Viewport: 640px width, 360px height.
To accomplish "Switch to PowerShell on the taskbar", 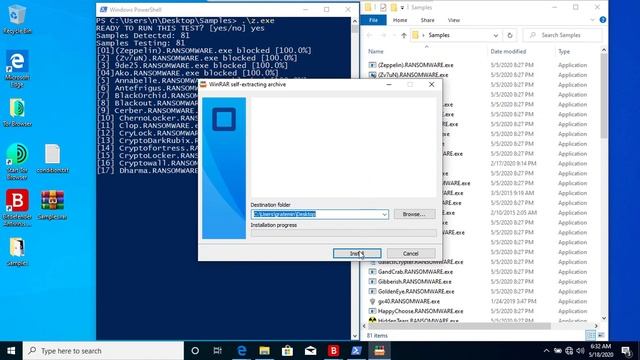I will coord(356,351).
